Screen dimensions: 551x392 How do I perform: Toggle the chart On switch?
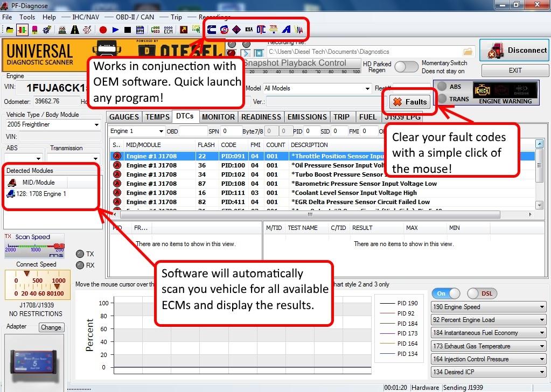coord(446,293)
